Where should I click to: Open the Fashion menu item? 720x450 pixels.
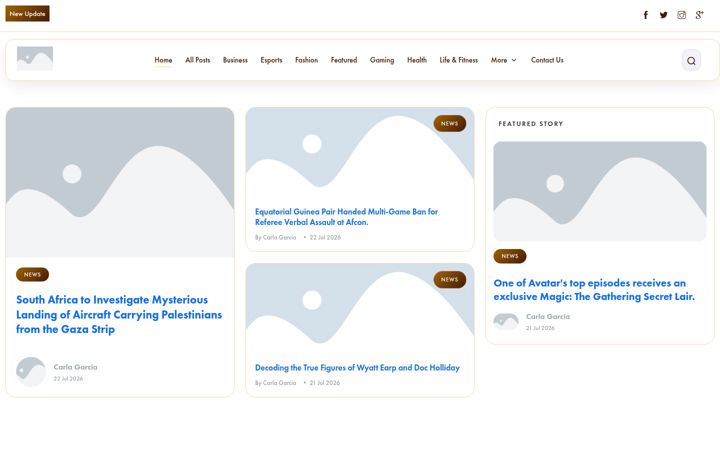point(306,60)
